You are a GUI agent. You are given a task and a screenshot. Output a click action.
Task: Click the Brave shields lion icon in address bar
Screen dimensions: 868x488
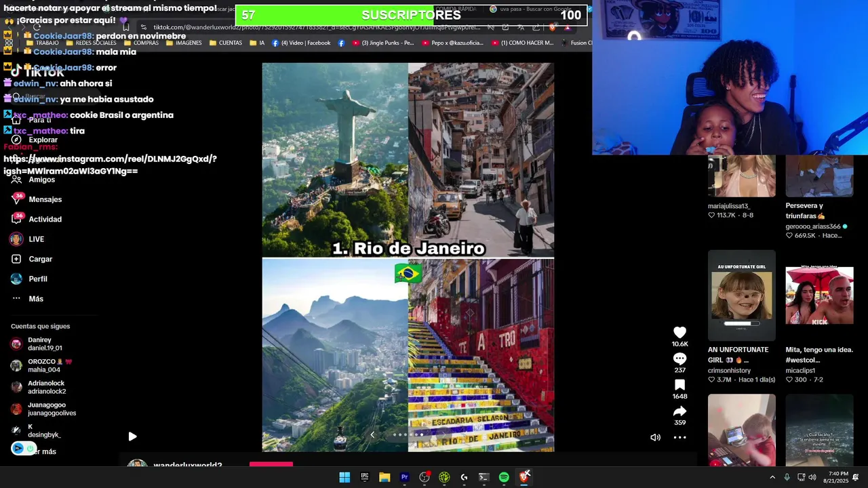pyautogui.click(x=553, y=27)
